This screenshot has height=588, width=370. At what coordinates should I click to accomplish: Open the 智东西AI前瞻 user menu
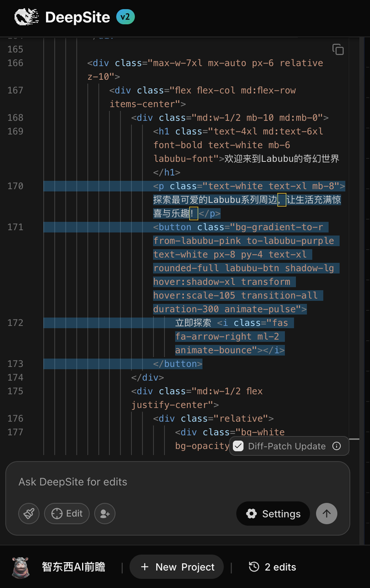coord(74,567)
